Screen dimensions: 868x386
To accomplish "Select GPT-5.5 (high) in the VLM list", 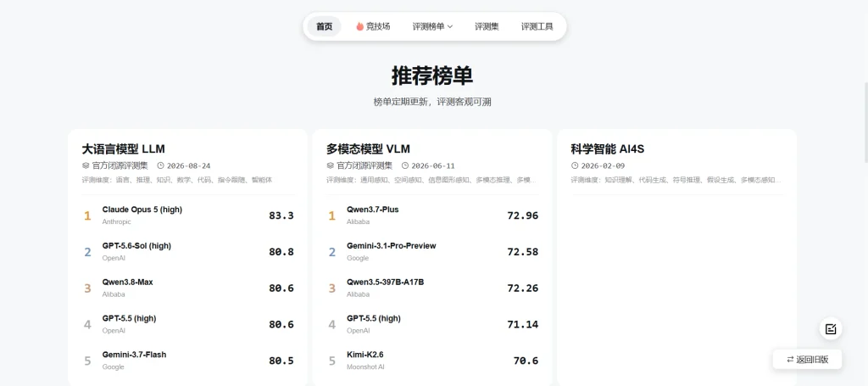I will point(433,324).
